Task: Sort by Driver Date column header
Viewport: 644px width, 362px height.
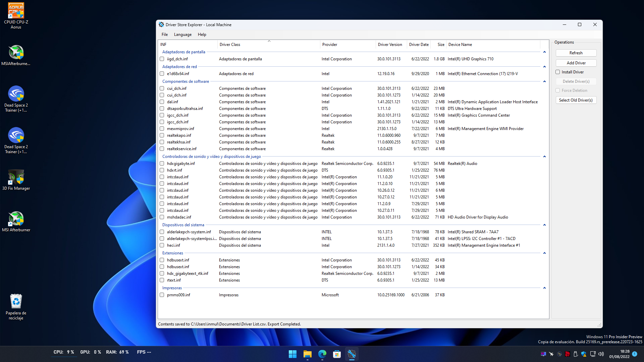Action: [419, 45]
